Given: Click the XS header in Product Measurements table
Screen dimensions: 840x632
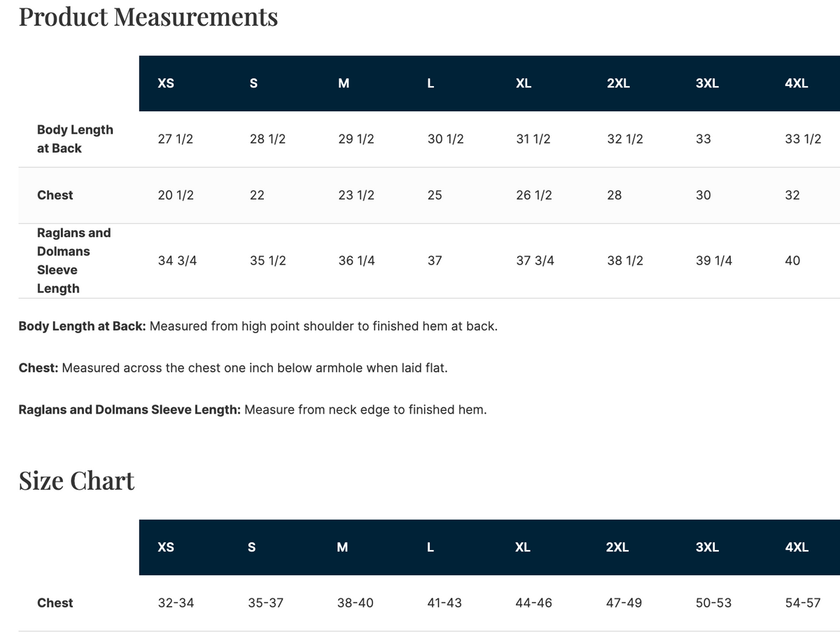Looking at the screenshot, I should [166, 83].
